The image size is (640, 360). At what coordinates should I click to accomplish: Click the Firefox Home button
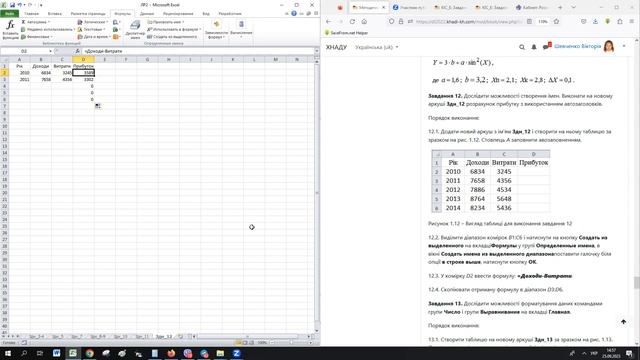(364, 21)
